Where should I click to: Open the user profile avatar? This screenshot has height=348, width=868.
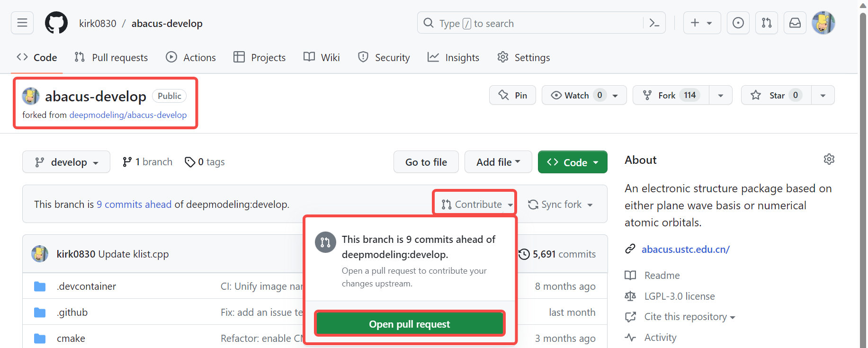click(823, 23)
